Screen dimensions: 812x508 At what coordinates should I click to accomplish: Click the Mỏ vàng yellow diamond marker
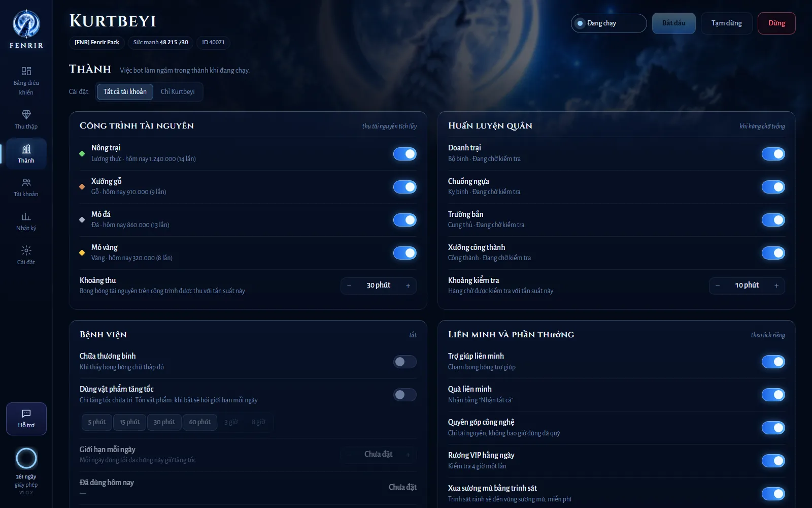coord(82,252)
